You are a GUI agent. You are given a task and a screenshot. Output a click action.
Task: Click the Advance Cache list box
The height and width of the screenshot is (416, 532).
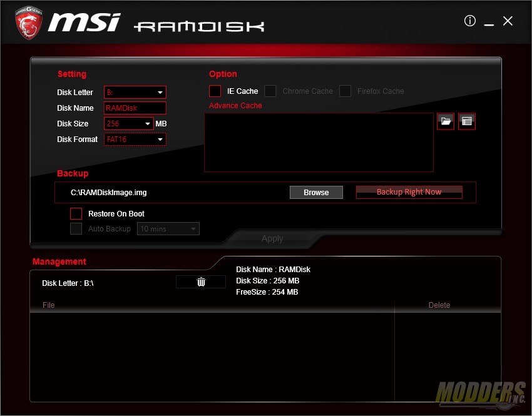coord(319,143)
